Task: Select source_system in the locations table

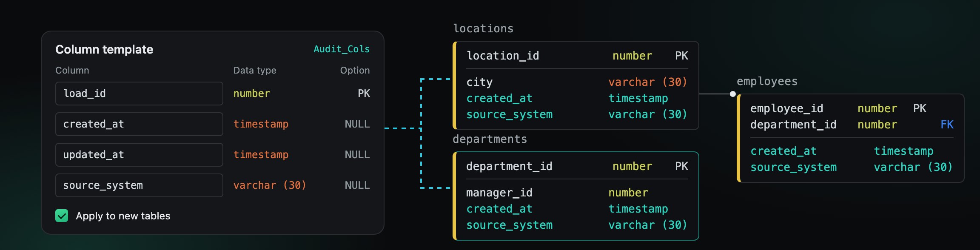Action: 510,114
